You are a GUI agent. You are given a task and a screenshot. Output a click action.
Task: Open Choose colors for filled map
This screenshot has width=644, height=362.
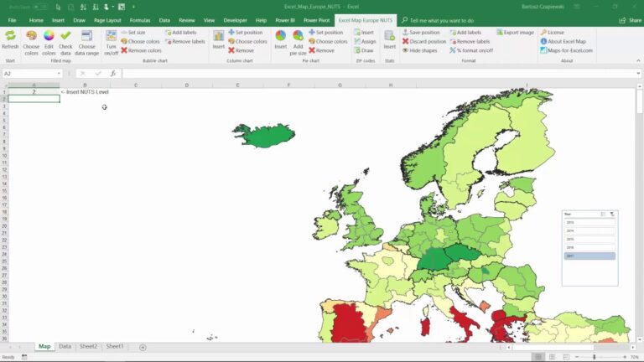[31, 42]
